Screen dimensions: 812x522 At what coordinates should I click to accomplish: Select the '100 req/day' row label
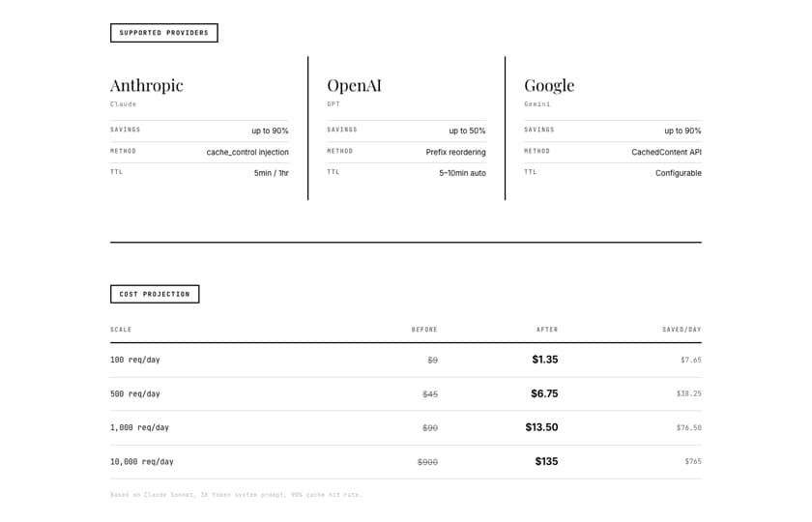tap(135, 360)
